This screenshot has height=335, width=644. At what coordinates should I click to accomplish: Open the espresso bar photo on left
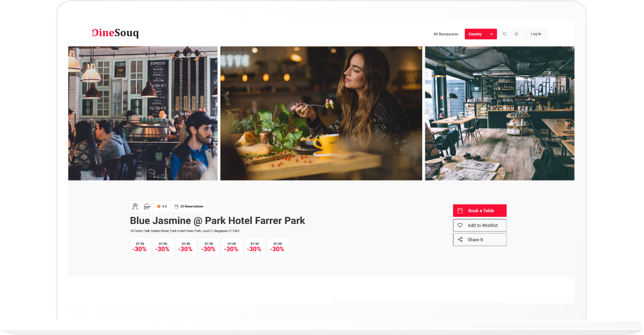(143, 113)
